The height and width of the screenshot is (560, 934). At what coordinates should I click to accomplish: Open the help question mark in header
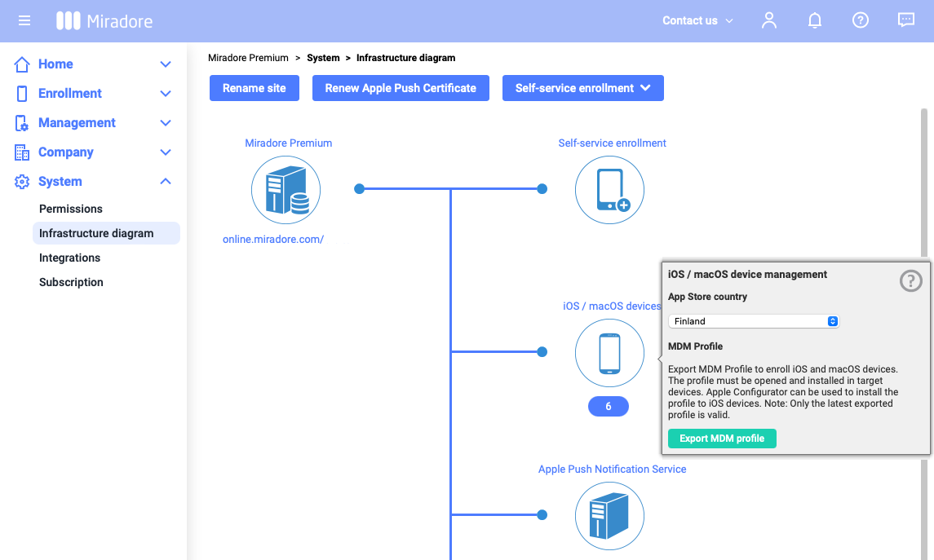coord(860,21)
